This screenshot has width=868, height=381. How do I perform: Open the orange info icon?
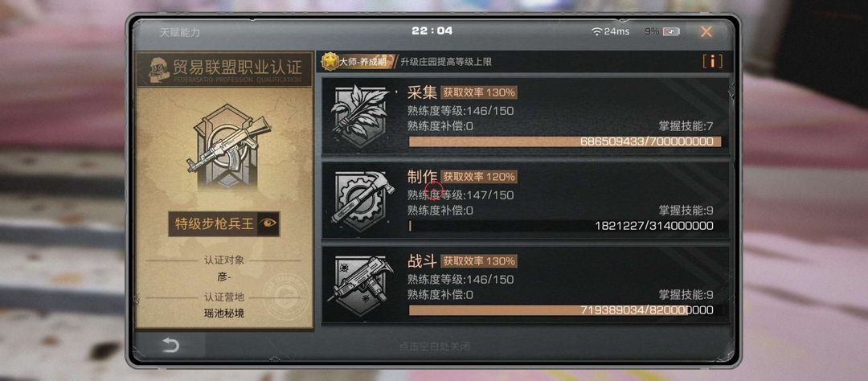712,61
